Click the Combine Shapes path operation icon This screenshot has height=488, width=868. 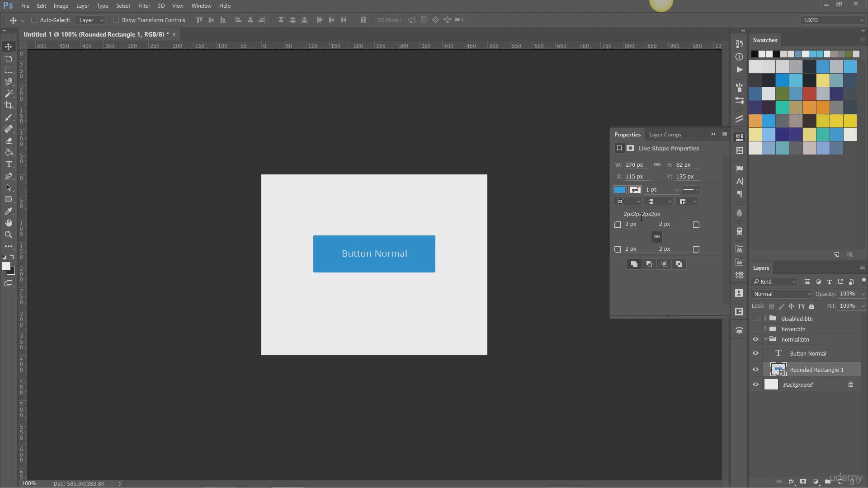pyautogui.click(x=634, y=264)
